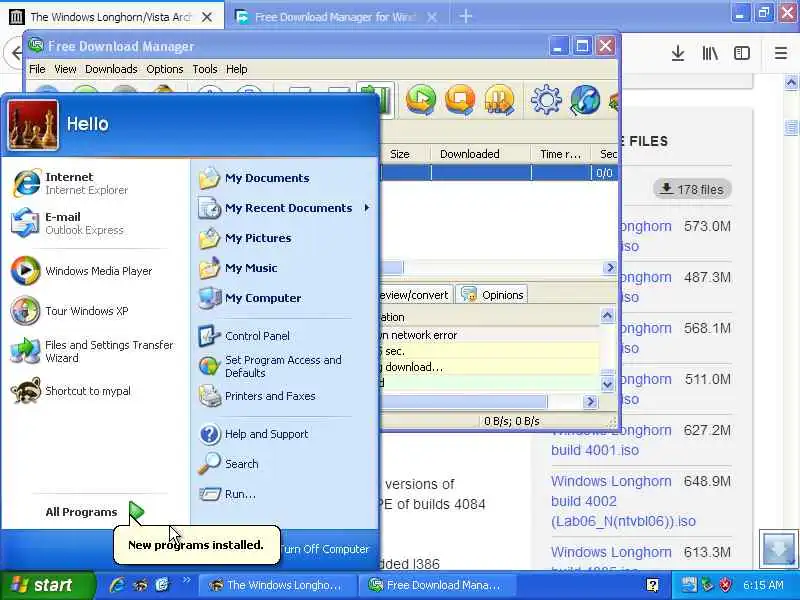Click the Stop all downloads toolbar icon
The height and width of the screenshot is (600, 800).
[460, 99]
